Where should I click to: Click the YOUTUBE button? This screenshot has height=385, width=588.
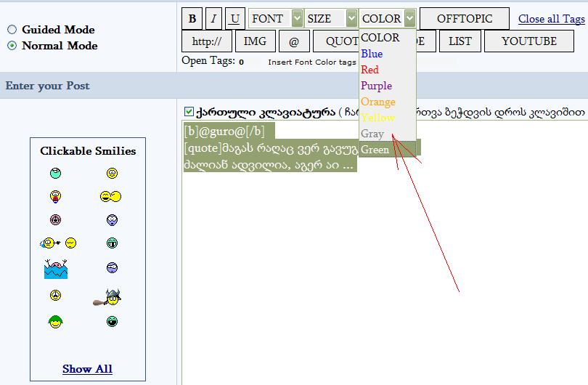click(528, 41)
